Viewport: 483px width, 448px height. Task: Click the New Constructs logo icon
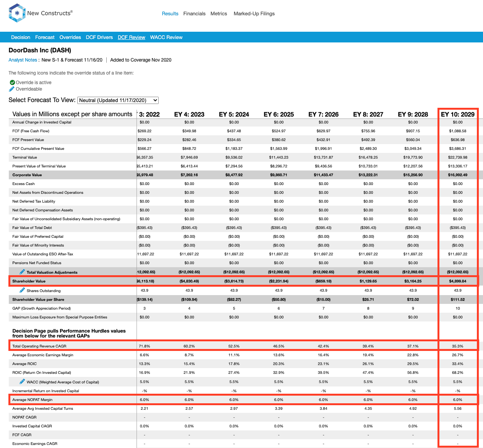click(x=17, y=13)
